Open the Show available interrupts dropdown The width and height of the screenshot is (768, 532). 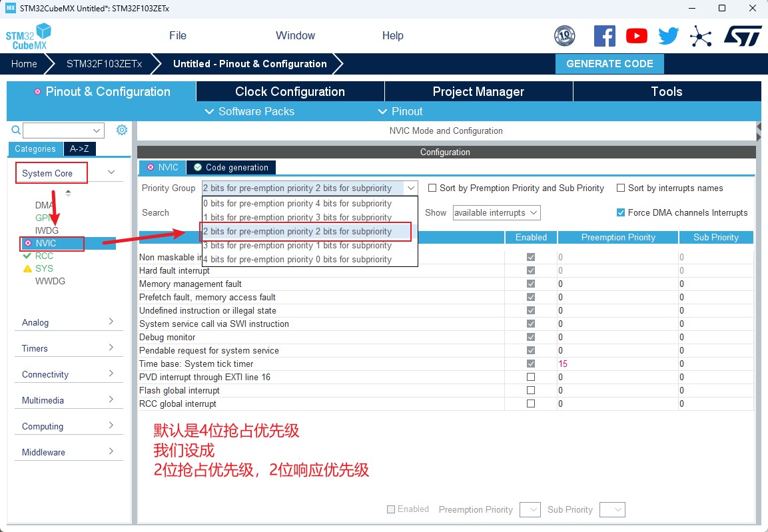[496, 213]
